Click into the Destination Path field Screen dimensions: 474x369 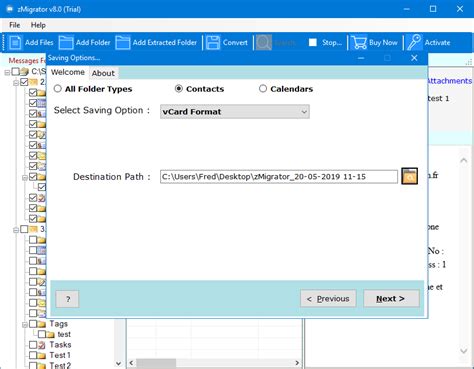tap(279, 177)
